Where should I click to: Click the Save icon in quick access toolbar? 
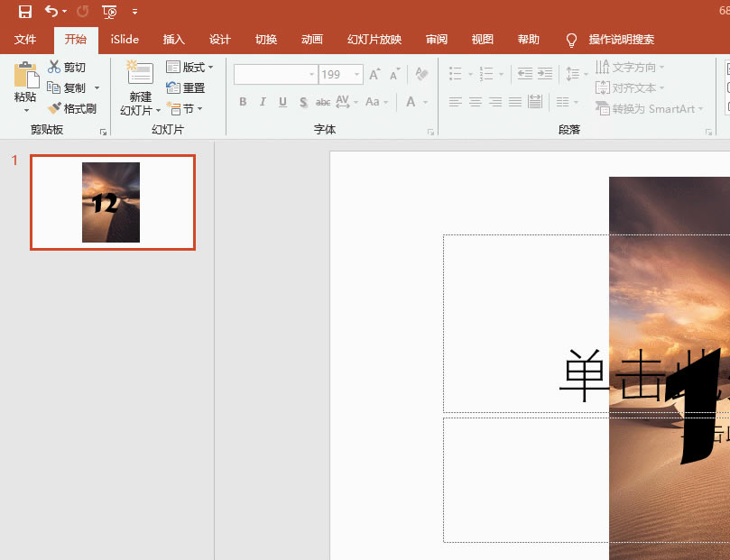click(x=25, y=12)
